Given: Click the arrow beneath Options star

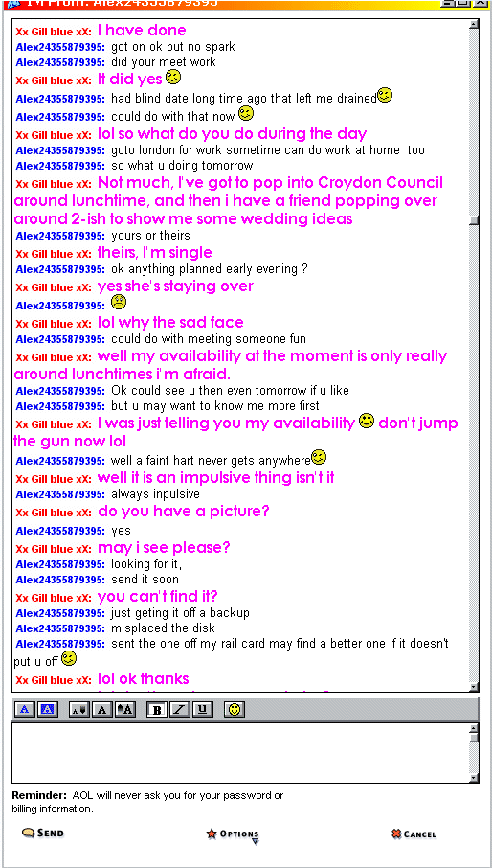Looking at the screenshot, I should [x=256, y=842].
